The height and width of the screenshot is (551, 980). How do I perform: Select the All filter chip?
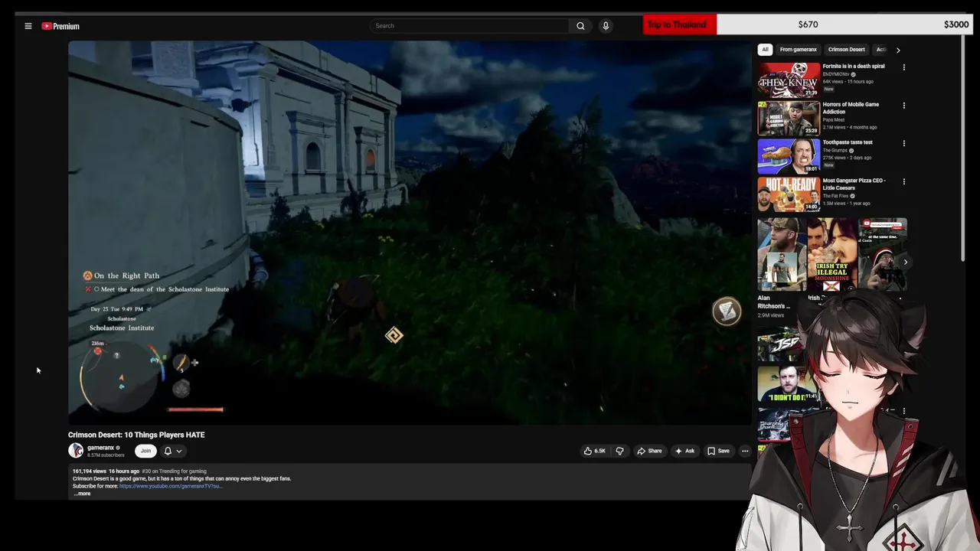(x=765, y=50)
